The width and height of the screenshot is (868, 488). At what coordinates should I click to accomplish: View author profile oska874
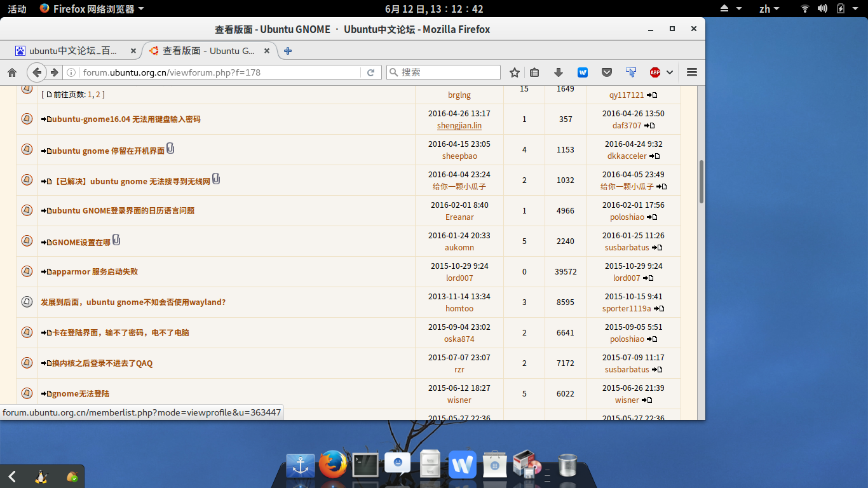459,339
